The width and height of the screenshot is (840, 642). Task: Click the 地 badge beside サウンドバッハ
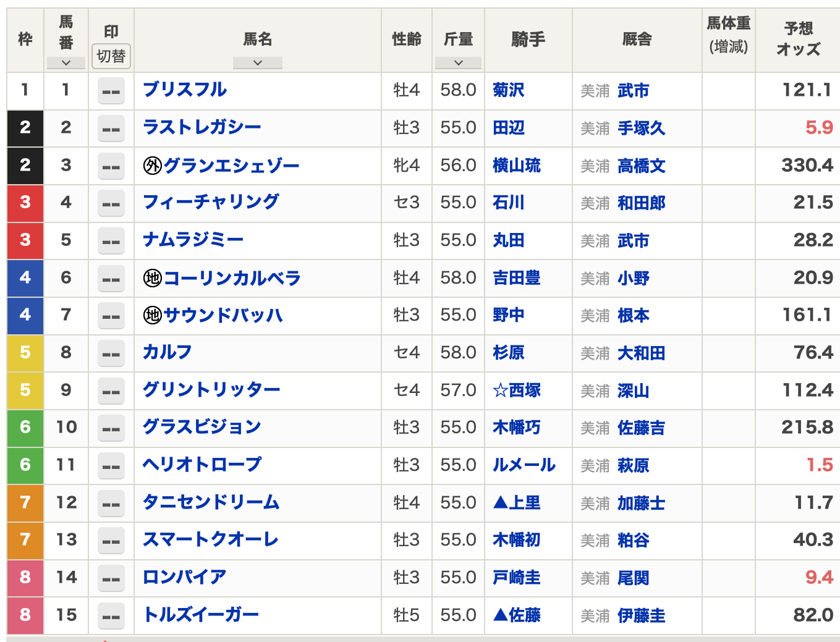click(x=152, y=316)
